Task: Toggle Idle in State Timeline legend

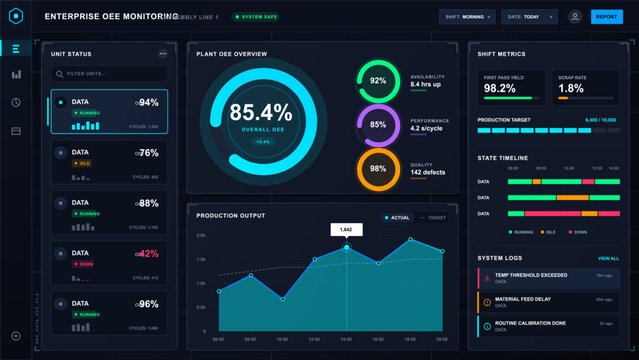Action: pos(548,232)
